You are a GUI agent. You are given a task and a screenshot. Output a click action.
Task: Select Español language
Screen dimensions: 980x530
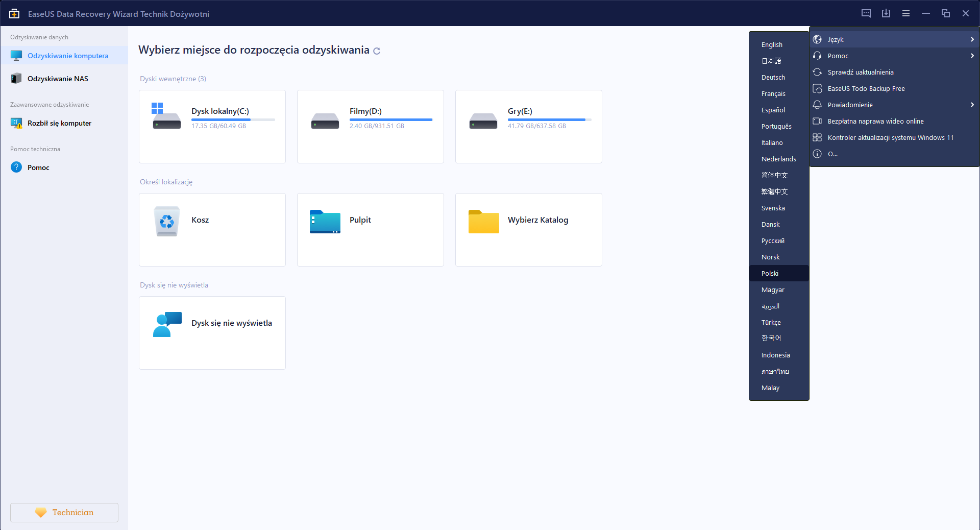pos(779,110)
